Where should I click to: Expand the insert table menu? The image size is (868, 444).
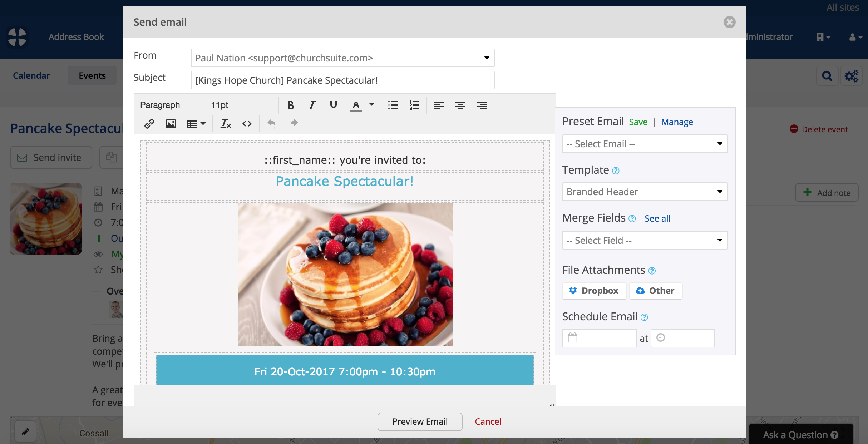coord(196,124)
